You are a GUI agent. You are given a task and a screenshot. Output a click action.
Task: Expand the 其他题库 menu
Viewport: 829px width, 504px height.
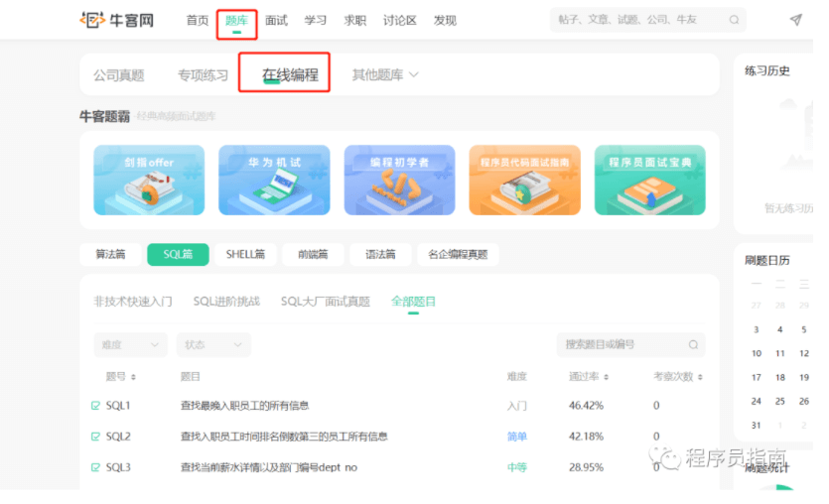coord(385,75)
